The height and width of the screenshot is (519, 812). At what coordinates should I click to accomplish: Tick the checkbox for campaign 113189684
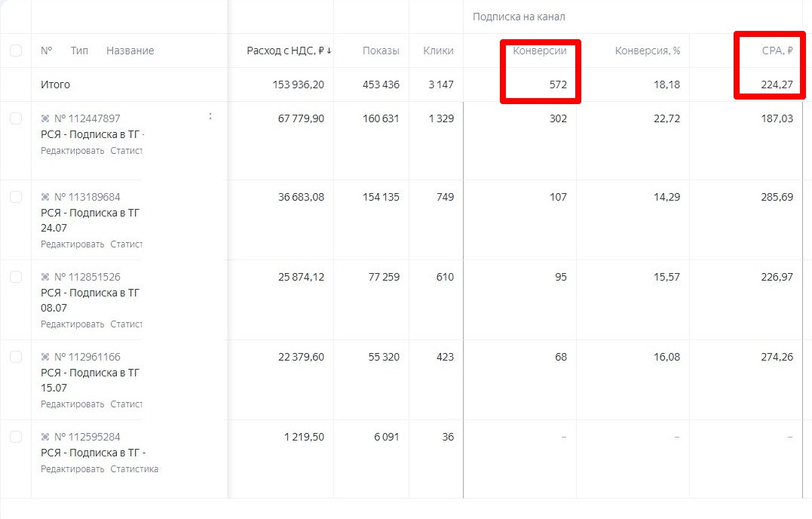pos(16,197)
